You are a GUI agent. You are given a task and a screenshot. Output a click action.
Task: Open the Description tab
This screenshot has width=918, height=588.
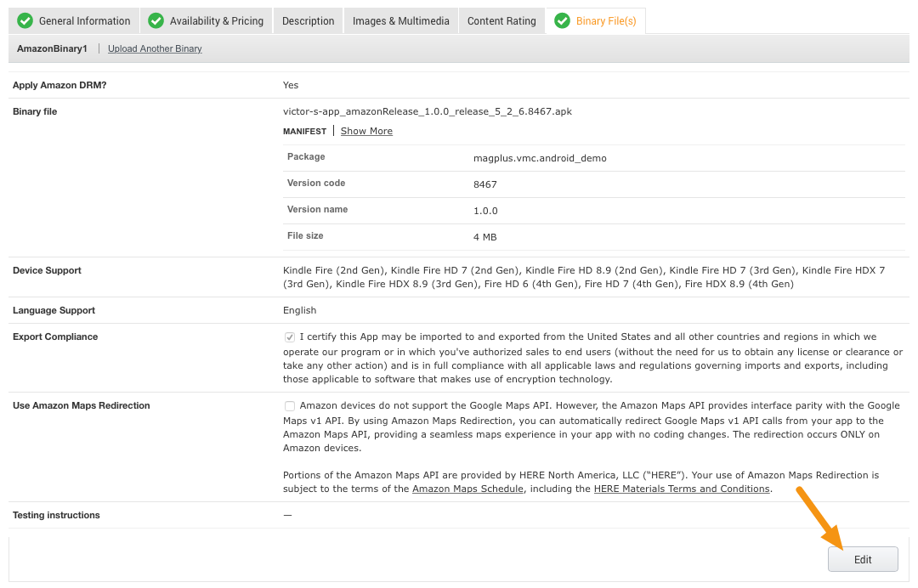[x=308, y=21]
